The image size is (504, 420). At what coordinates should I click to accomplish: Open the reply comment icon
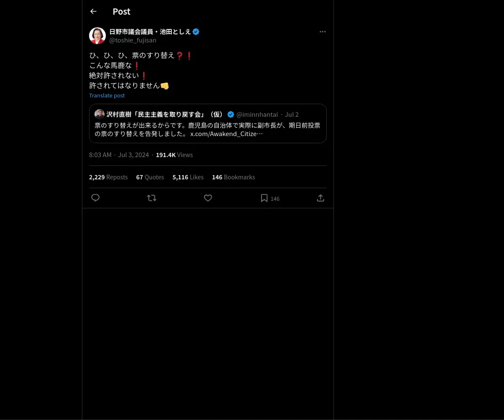(x=95, y=198)
